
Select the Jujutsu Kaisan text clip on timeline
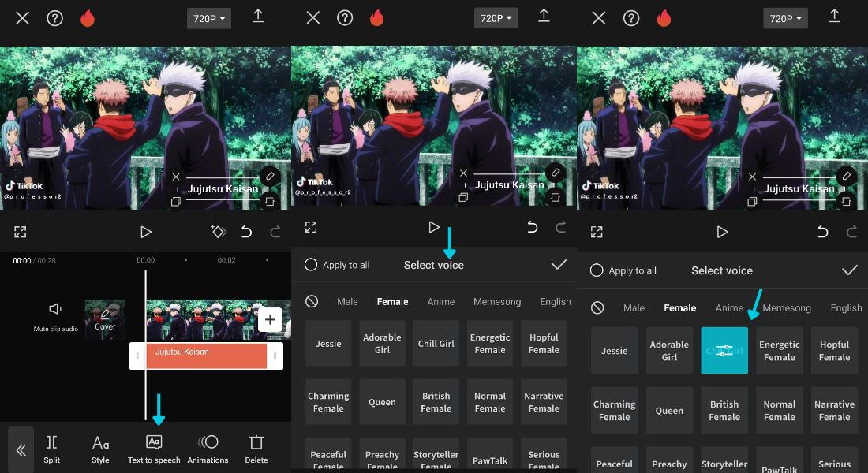pos(206,356)
